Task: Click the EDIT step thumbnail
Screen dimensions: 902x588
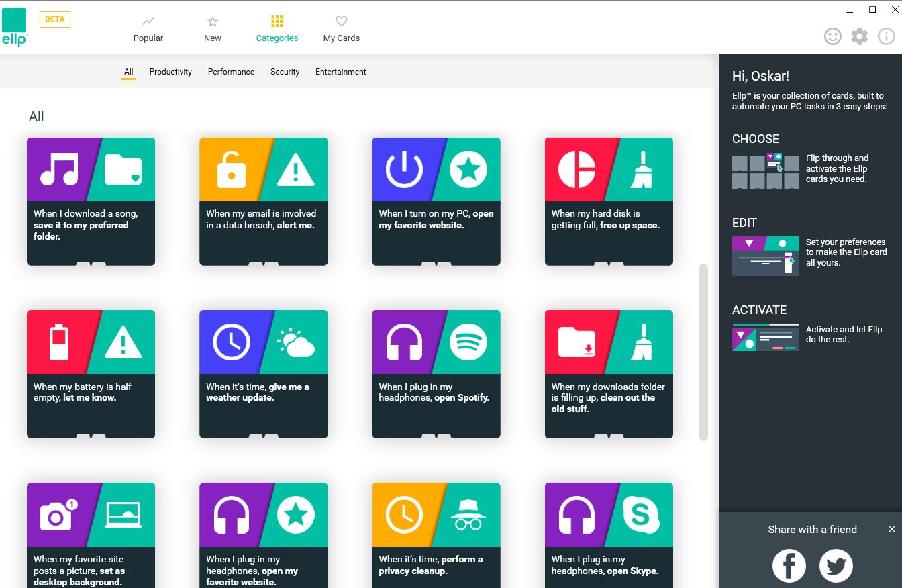Action: coord(766,256)
